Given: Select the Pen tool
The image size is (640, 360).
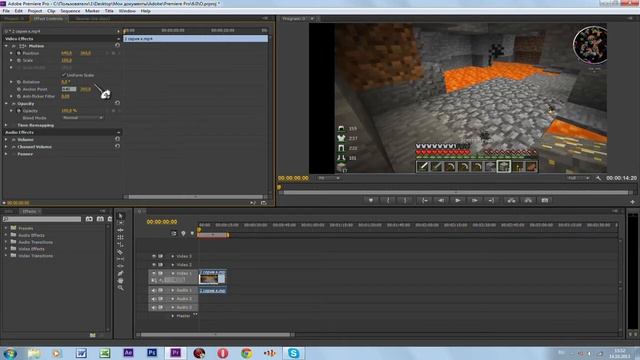Looking at the screenshot, I should point(120,273).
